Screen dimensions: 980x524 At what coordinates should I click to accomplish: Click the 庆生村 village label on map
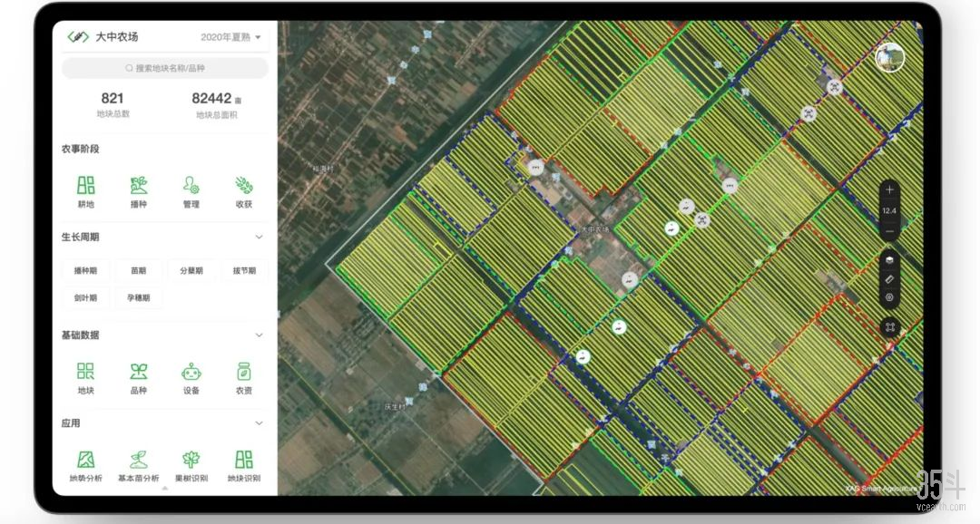coord(395,406)
